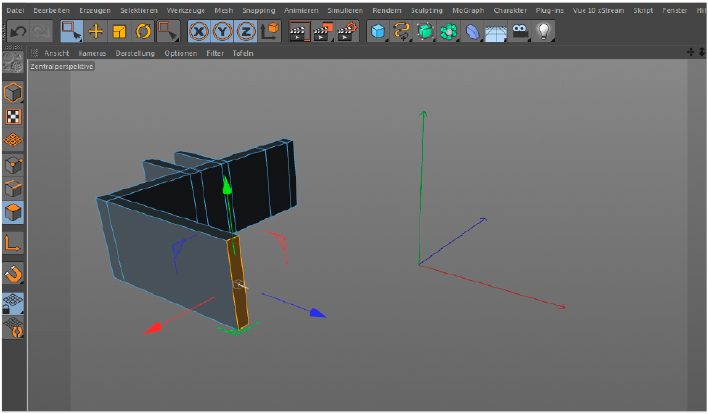
Task: Add a light object with bulb icon
Action: coord(543,31)
